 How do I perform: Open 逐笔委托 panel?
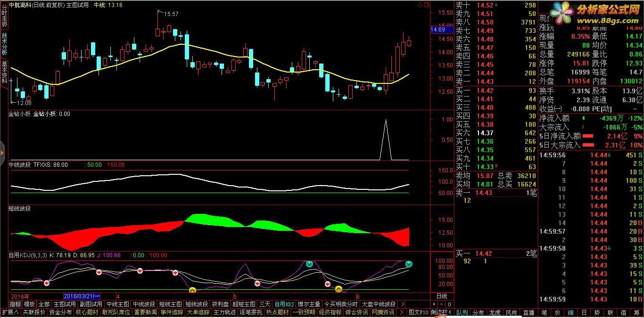tap(251, 312)
